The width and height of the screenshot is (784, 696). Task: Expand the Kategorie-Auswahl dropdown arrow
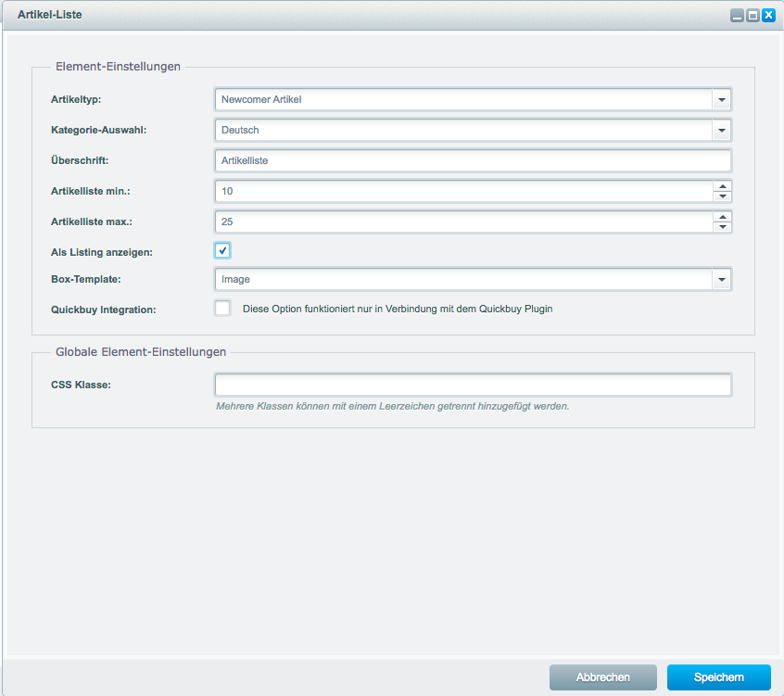coord(722,131)
